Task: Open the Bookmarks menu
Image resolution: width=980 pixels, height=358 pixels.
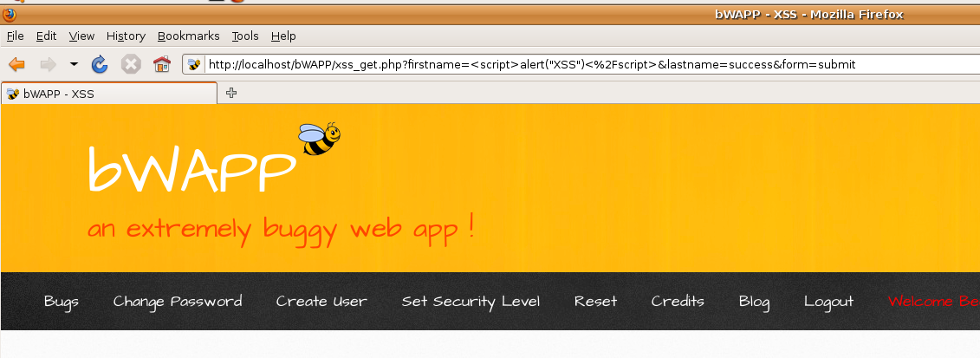Action: click(188, 36)
